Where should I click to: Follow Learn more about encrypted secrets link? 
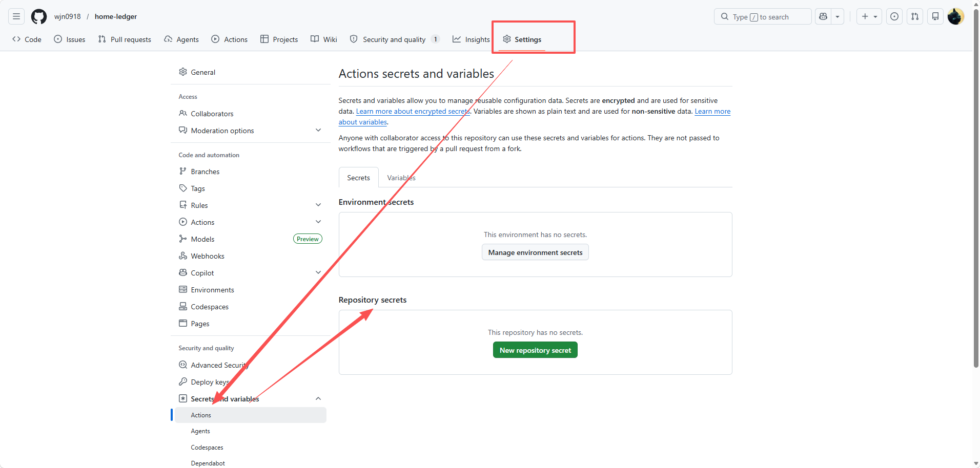413,112
